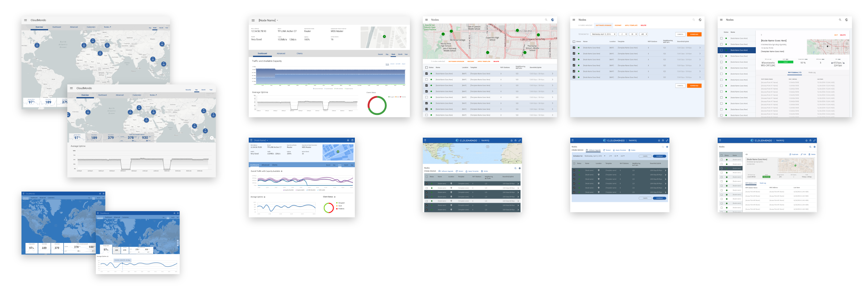The width and height of the screenshot is (868, 301).
Task: Click the globe icon in the Nodes toolbar
Action: 553,20
